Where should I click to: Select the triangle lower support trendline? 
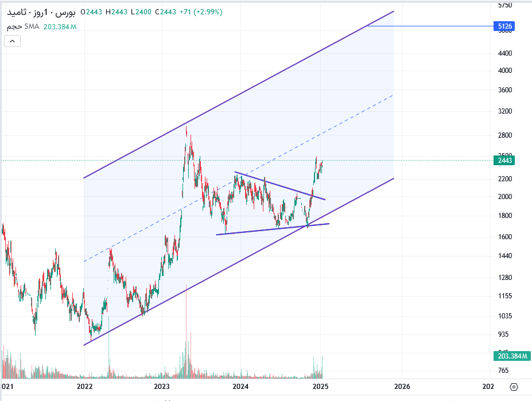tap(273, 229)
